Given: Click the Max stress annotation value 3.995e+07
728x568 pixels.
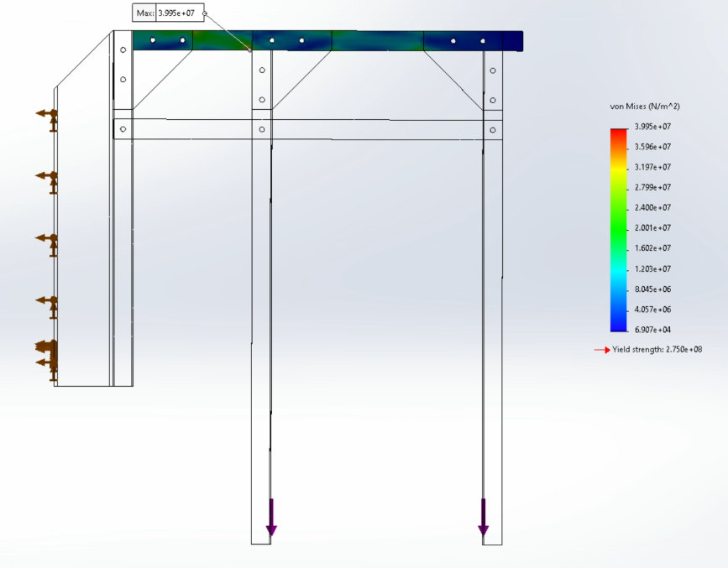Looking at the screenshot, I should 176,13.
